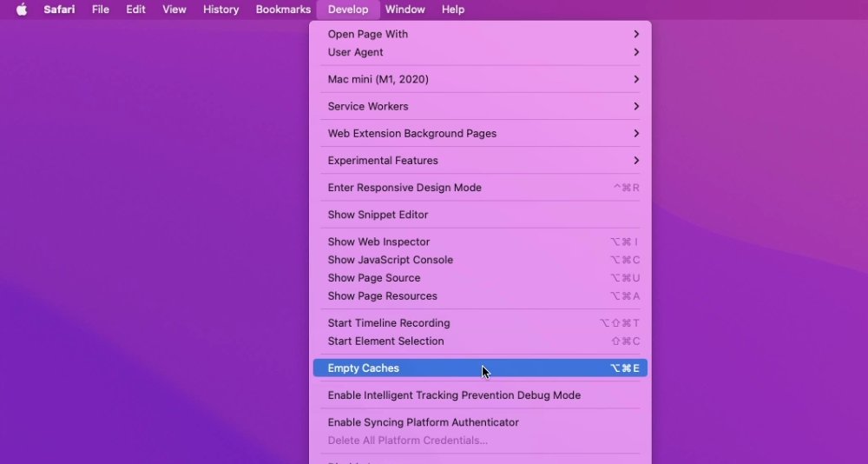The image size is (868, 464).
Task: Open the History menu
Action: coord(220,10)
